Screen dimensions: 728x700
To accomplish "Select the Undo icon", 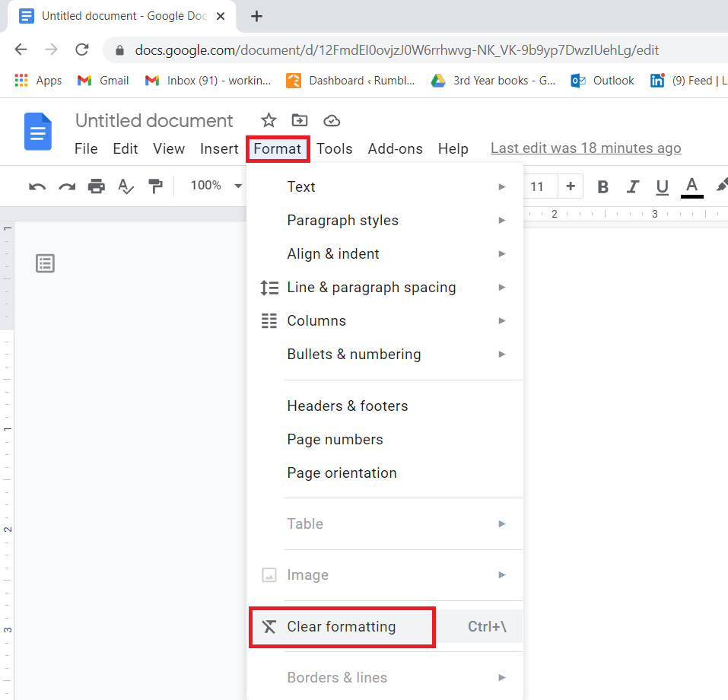I will pyautogui.click(x=37, y=186).
